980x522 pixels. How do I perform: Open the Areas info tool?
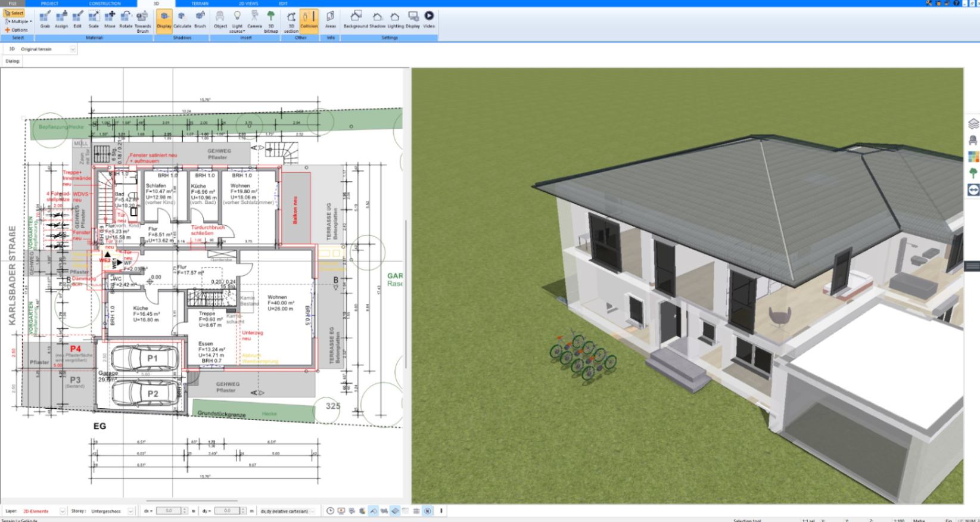click(330, 20)
